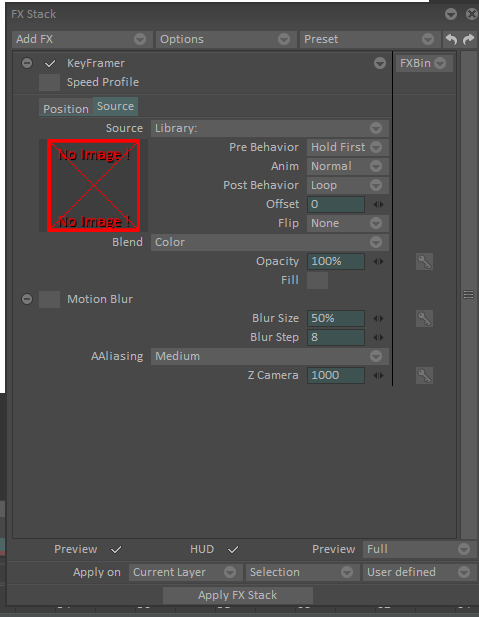The image size is (479, 617).
Task: Open the Preview Full quality dropdown
Action: (x=420, y=549)
